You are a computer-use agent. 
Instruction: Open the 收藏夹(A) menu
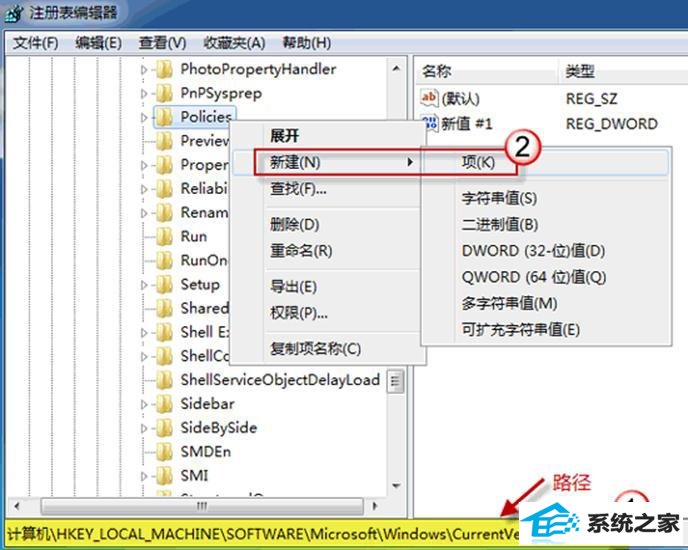coord(234,43)
